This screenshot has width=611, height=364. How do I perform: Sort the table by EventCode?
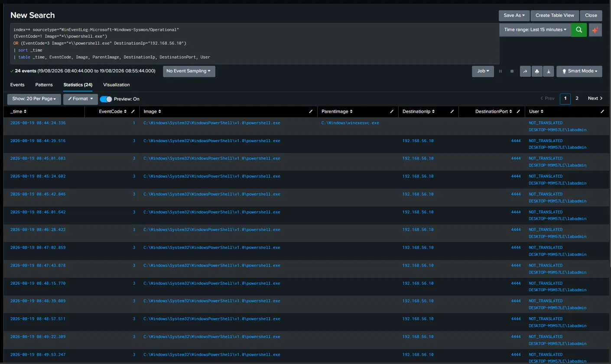click(x=113, y=111)
